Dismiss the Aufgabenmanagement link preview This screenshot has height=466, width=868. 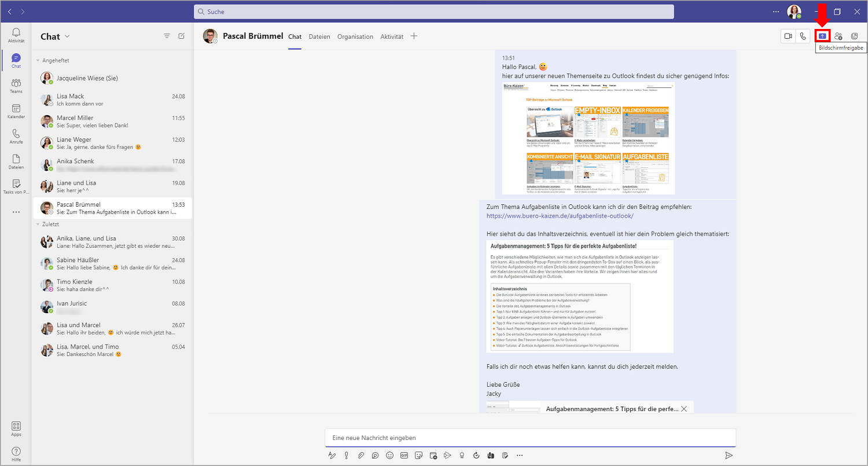[684, 409]
